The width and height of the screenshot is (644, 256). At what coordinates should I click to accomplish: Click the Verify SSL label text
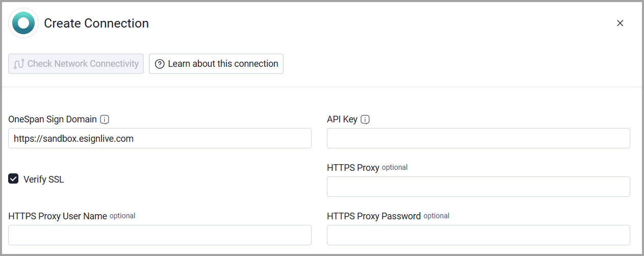tap(44, 180)
